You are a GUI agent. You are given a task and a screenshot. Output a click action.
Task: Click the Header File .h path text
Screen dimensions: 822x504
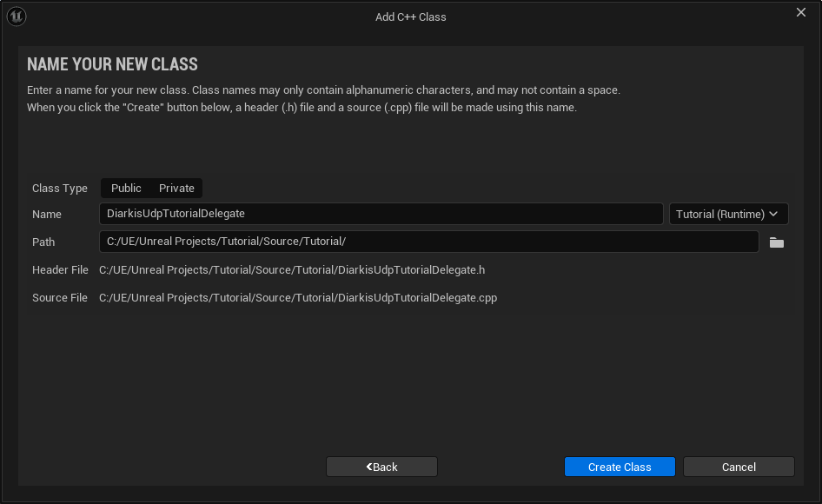click(292, 270)
